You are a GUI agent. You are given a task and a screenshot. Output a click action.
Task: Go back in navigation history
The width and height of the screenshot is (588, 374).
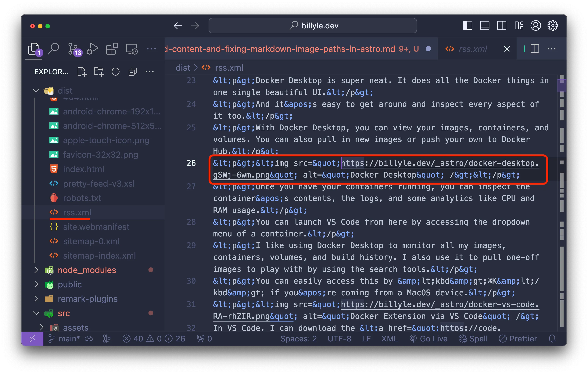coord(178,26)
